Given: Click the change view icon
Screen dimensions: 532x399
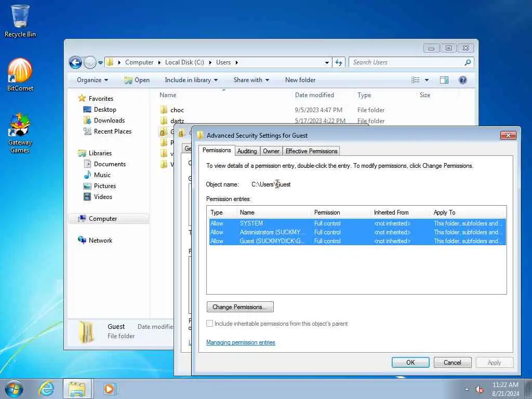Looking at the screenshot, I should [x=415, y=80].
